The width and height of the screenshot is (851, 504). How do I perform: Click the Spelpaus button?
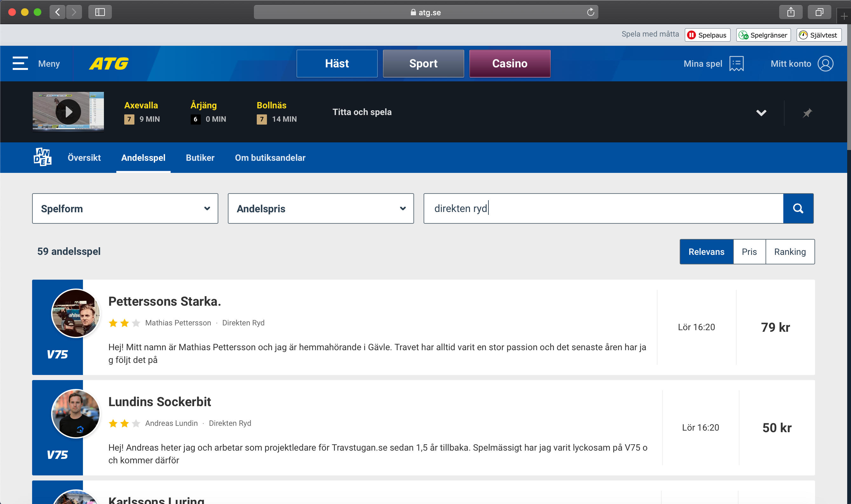coord(707,35)
